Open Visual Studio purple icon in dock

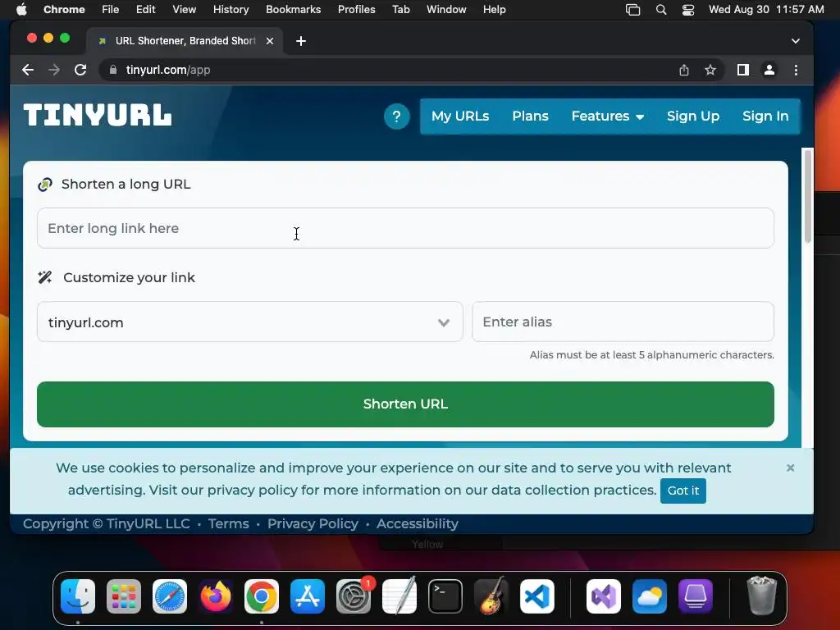coord(604,596)
